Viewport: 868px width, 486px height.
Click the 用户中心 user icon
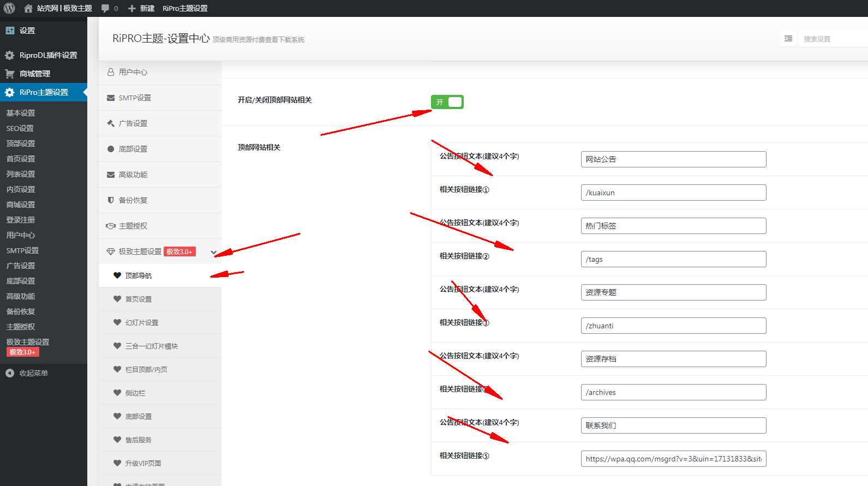point(111,72)
